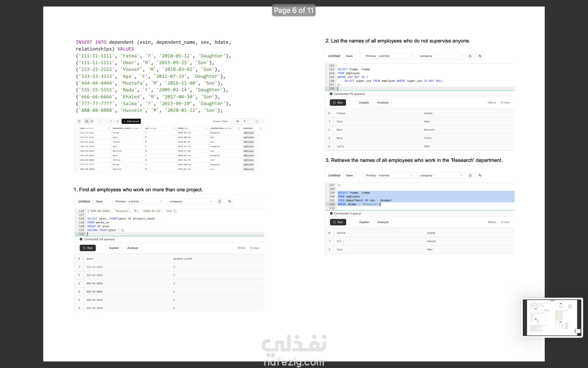Open the company database dropdown in query 2

click(x=441, y=56)
